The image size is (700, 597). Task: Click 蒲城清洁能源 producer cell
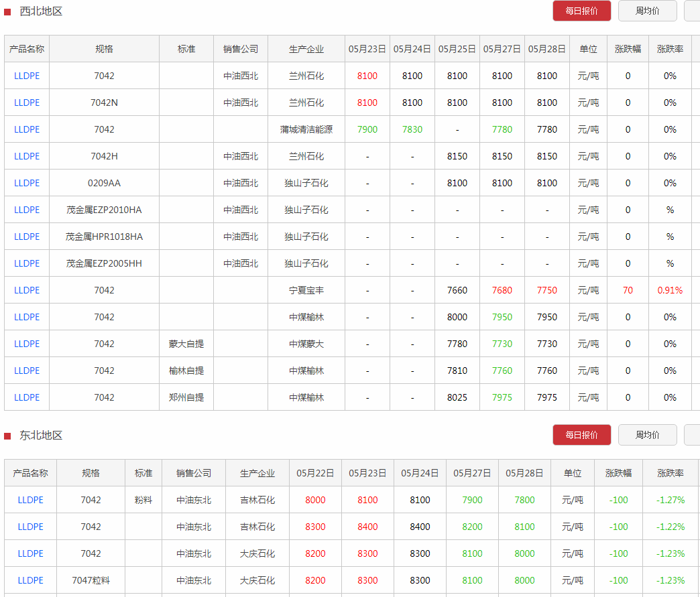(x=306, y=129)
